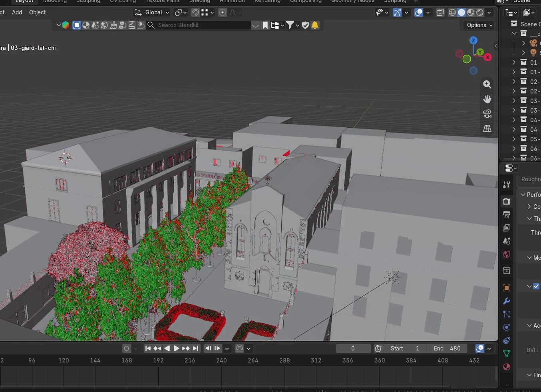The width and height of the screenshot is (541, 392).
Task: Switch to the Sculpting workspace tab
Action: (x=88, y=1)
